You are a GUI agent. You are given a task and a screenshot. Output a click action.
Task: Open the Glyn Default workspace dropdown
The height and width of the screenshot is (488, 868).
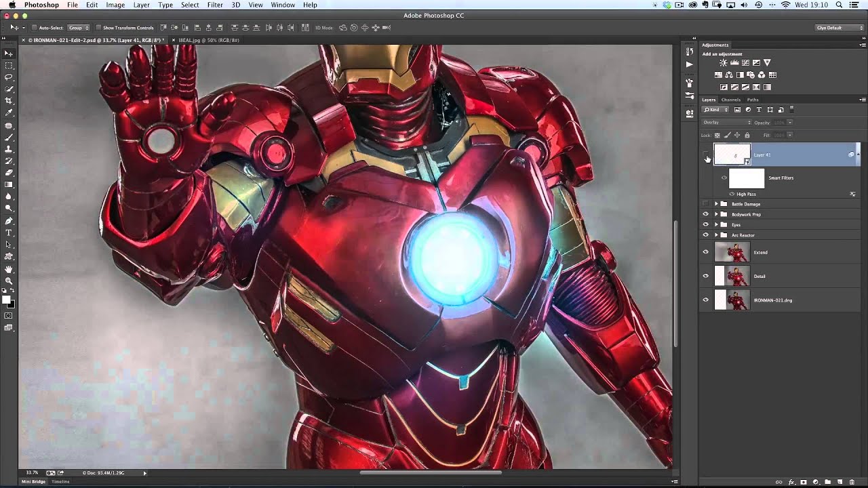point(840,28)
